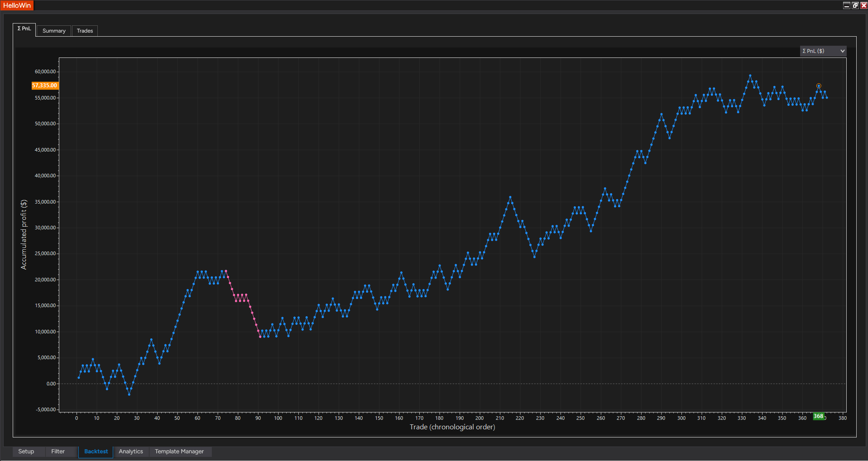Open the Template Manager tab

click(179, 451)
